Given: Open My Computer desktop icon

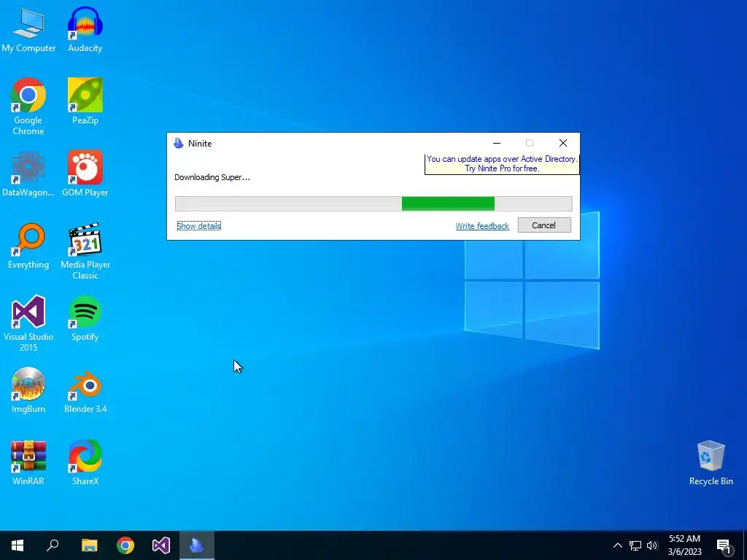Looking at the screenshot, I should point(28,29).
